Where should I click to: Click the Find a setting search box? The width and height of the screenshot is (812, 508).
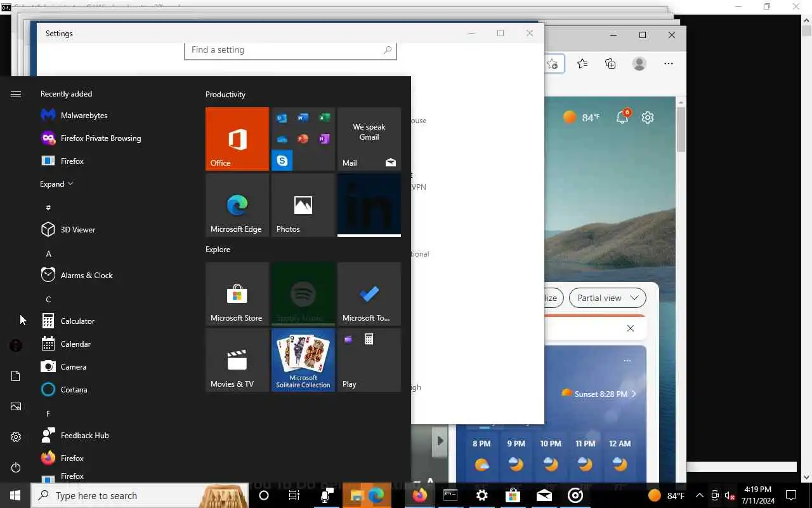[291, 50]
